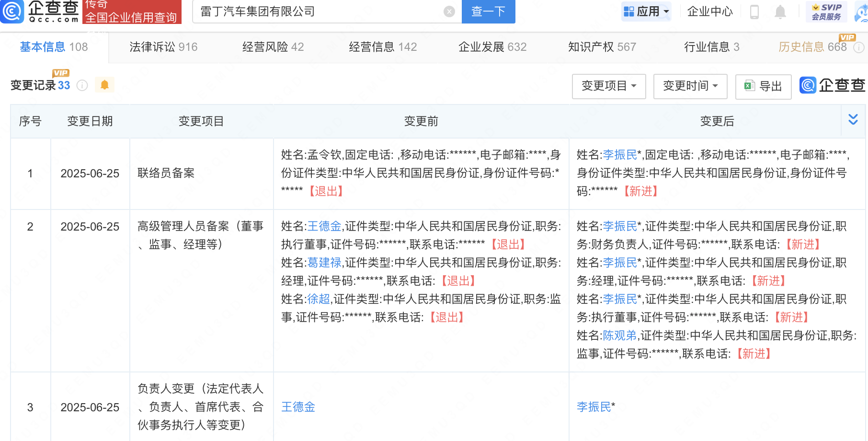Switch to 经营信息 tab
The width and height of the screenshot is (868, 441).
tap(383, 47)
